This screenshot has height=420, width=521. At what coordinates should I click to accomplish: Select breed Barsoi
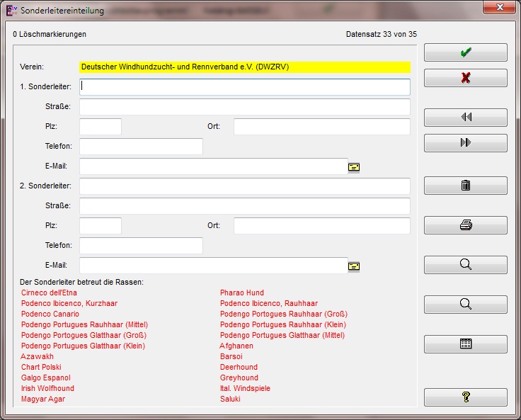(231, 356)
